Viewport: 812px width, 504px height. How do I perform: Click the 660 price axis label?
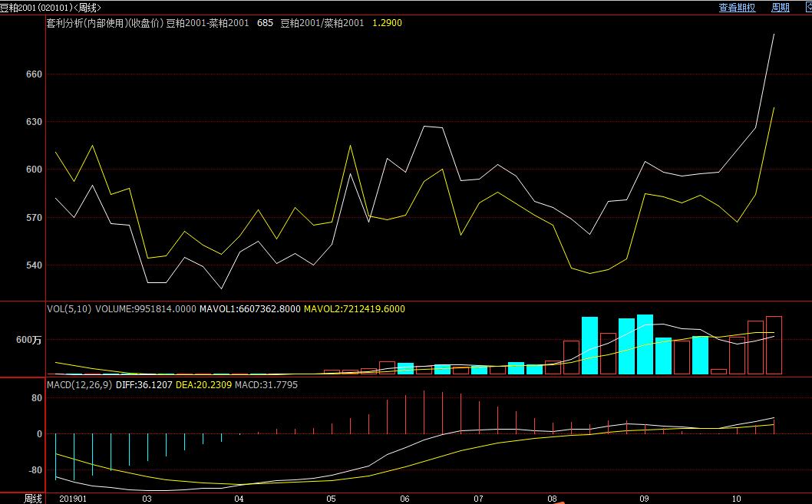click(31, 74)
